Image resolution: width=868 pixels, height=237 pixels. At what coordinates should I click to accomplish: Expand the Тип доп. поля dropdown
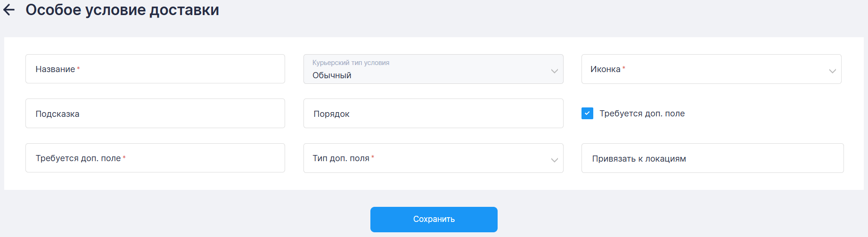pyautogui.click(x=433, y=158)
